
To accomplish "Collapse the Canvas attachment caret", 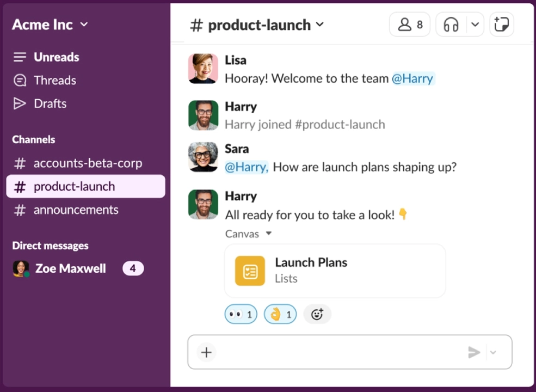I will pos(268,234).
